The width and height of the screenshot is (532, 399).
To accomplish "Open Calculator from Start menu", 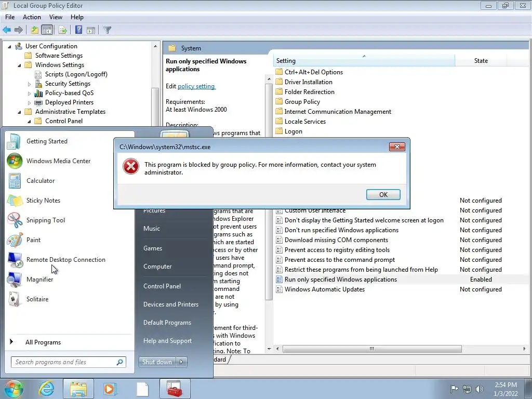I will (41, 180).
